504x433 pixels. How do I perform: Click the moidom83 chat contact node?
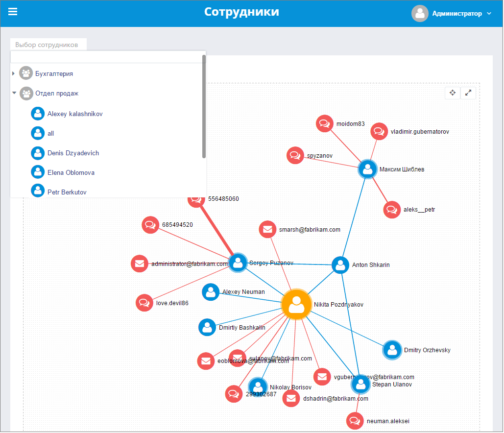325,123
